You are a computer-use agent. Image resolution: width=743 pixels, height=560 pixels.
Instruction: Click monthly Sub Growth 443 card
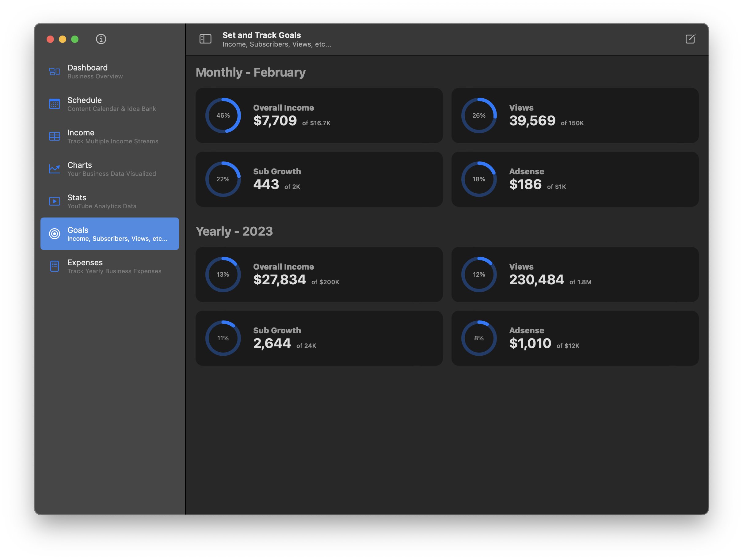pyautogui.click(x=319, y=179)
